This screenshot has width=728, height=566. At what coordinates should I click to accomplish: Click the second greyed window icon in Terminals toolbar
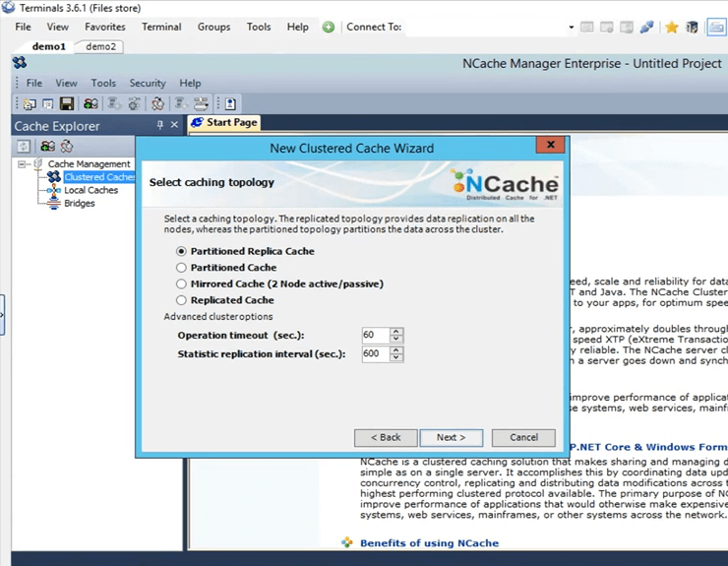[607, 27]
